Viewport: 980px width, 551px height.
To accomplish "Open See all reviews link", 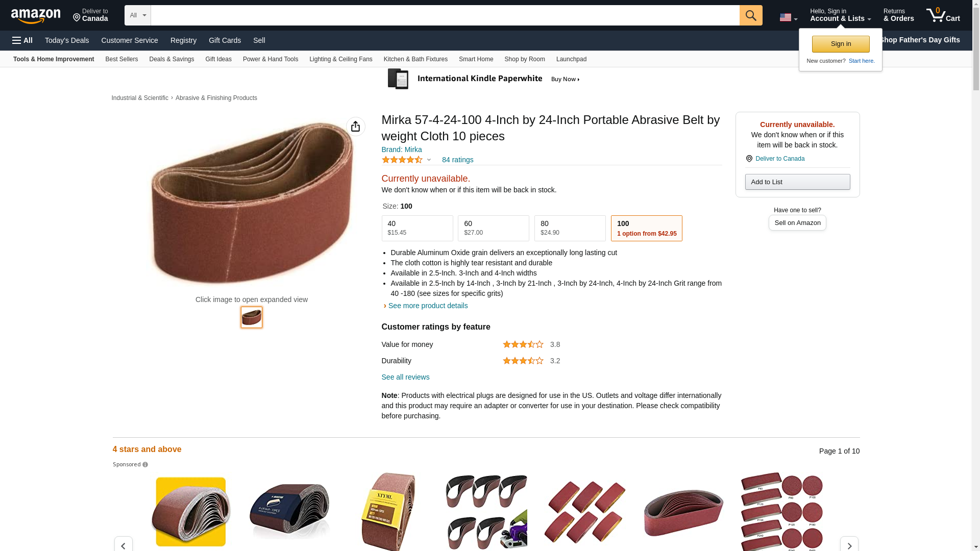I will (x=405, y=377).
